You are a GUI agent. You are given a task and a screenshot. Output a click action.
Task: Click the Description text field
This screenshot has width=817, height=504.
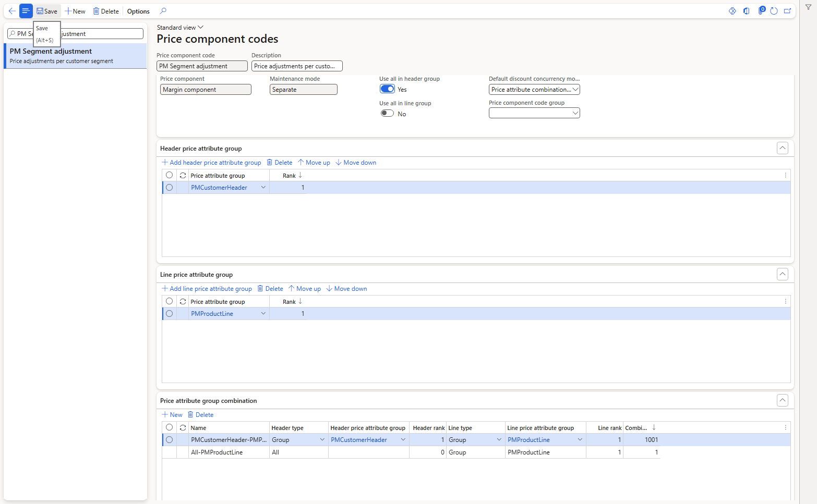click(x=297, y=66)
